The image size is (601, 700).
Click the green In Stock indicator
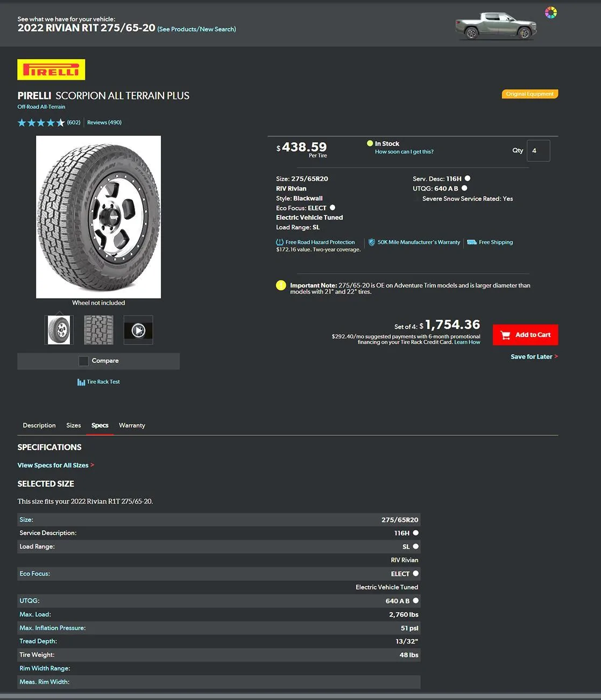370,143
